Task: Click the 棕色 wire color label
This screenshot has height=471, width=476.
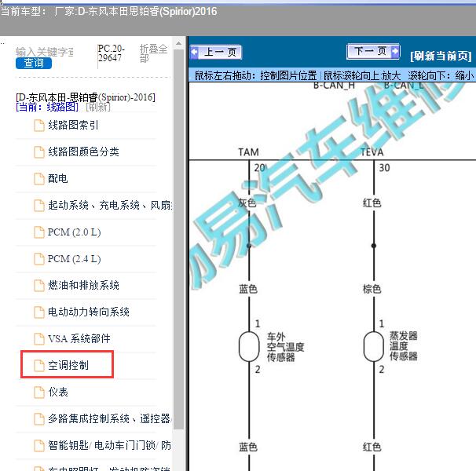Action: [x=372, y=289]
